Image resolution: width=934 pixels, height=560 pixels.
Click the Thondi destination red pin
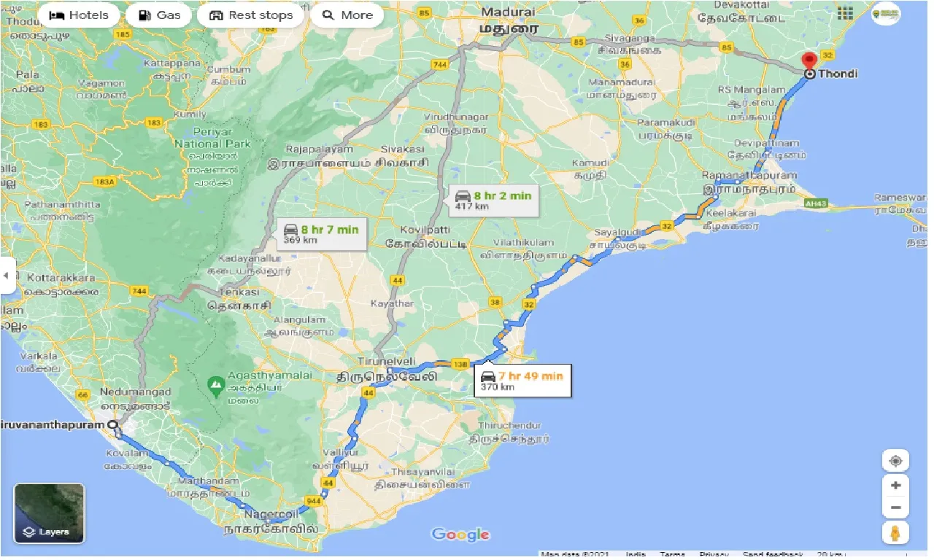(808, 63)
